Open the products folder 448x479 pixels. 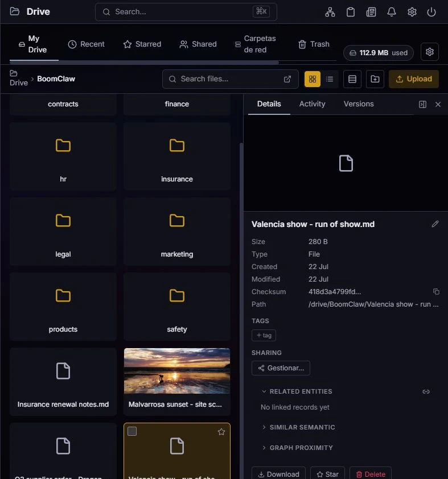(x=63, y=307)
